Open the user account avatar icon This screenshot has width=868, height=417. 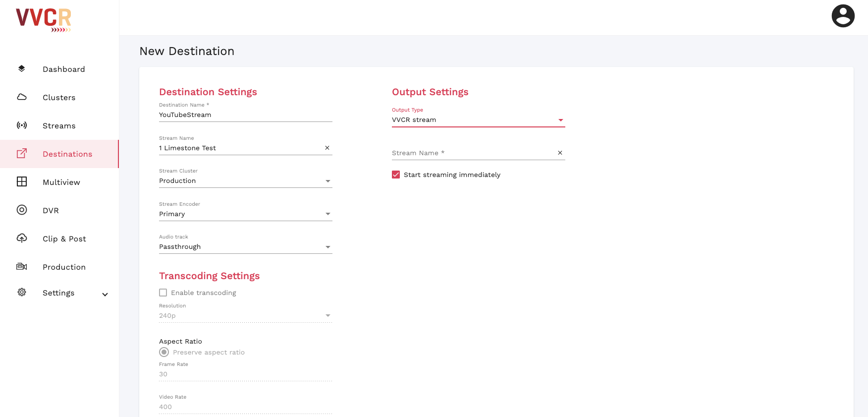843,16
